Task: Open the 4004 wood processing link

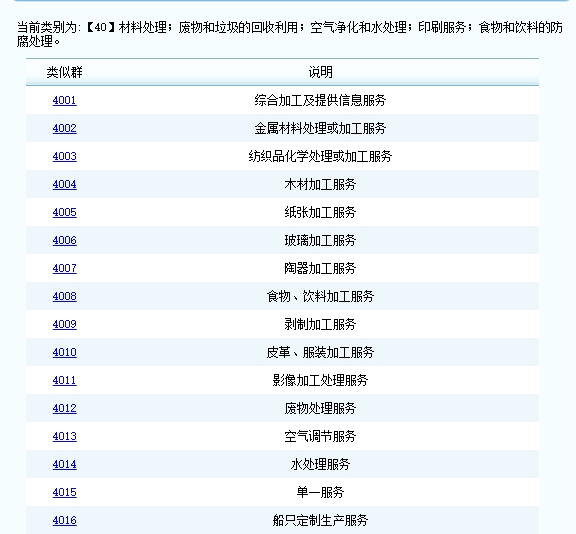Action: pyautogui.click(x=64, y=184)
